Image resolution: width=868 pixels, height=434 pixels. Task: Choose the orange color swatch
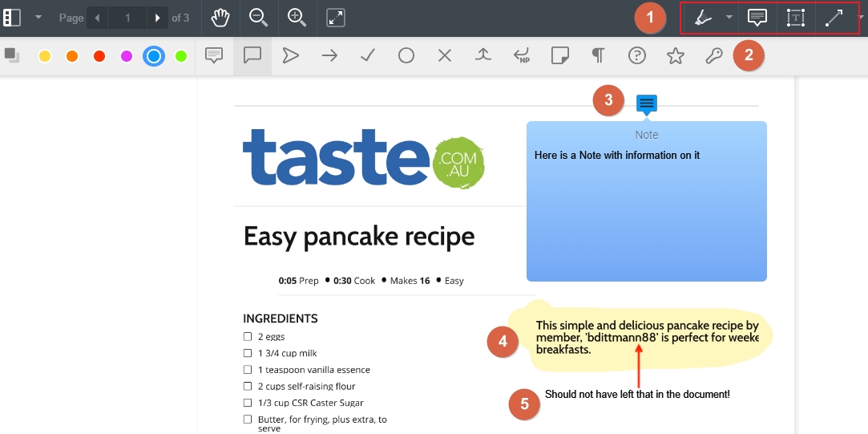click(x=72, y=56)
